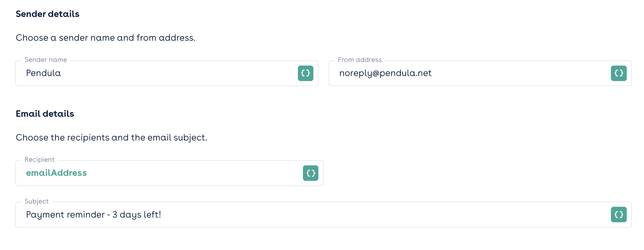
Task: Focus the Sender name input box
Action: click(167, 73)
